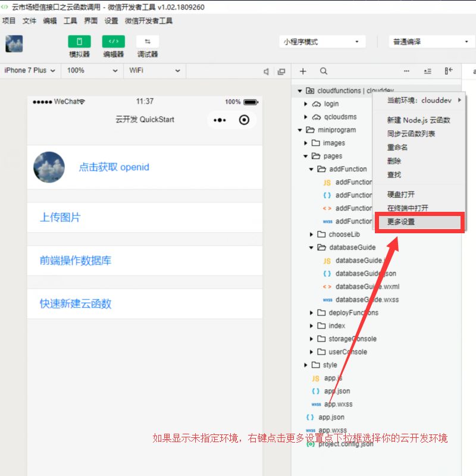Collapse the pages folder
This screenshot has height=476, width=476.
[x=306, y=156]
